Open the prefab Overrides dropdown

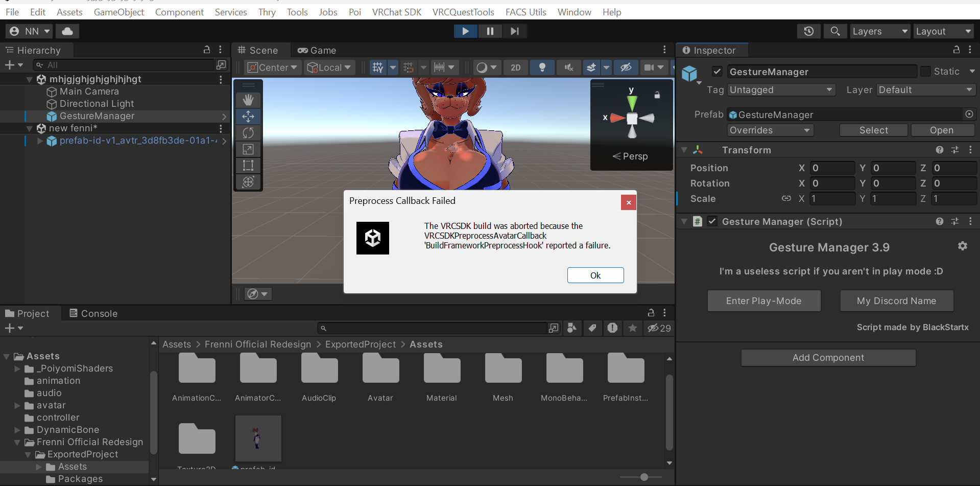point(770,130)
